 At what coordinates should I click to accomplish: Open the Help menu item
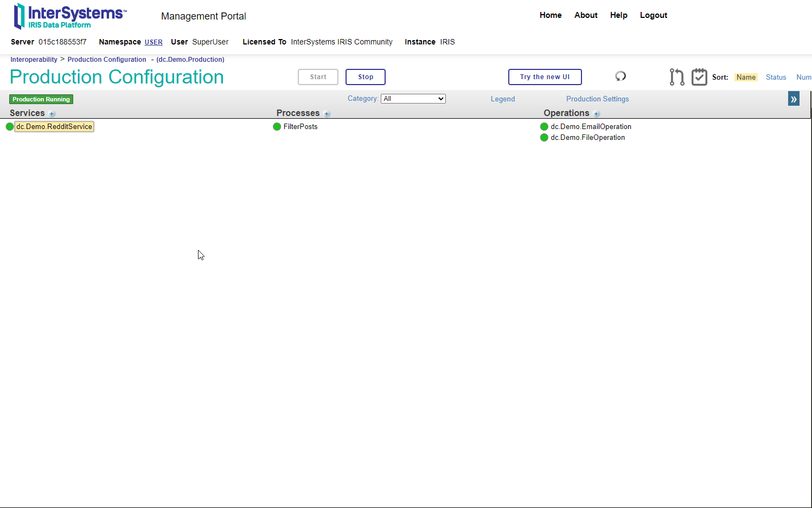point(618,15)
